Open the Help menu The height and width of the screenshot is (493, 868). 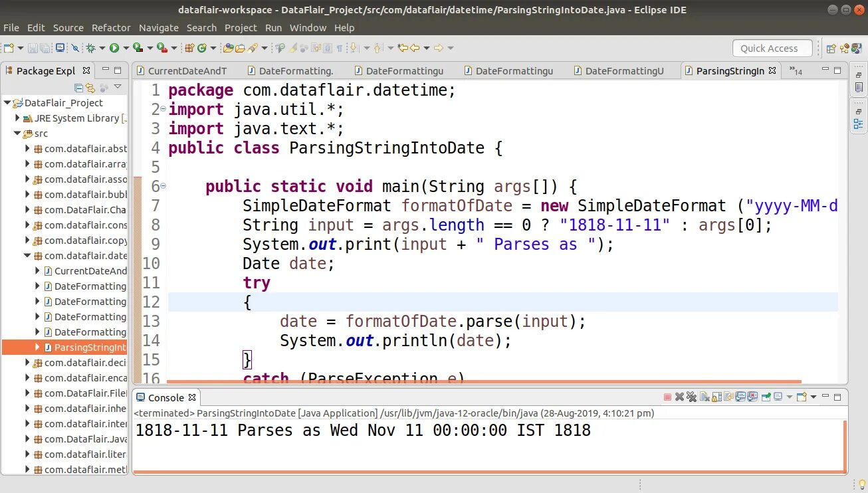pos(344,28)
